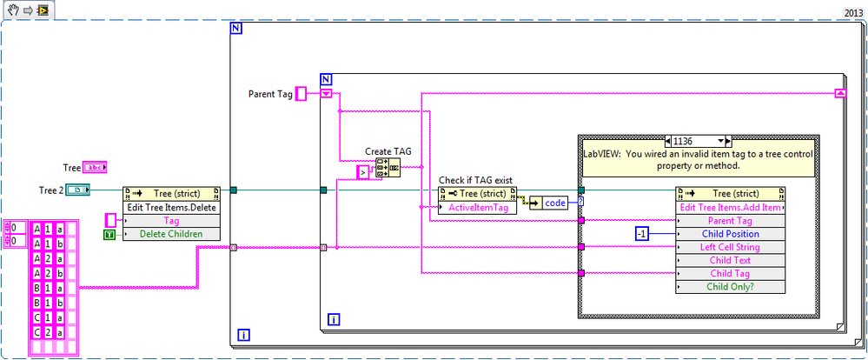Click the Child Only? parameter
The height and width of the screenshot is (360, 868).
pyautogui.click(x=730, y=287)
